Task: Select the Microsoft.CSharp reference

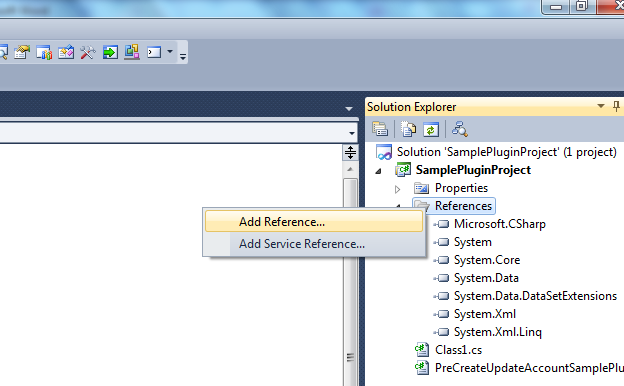Action: coord(499,224)
